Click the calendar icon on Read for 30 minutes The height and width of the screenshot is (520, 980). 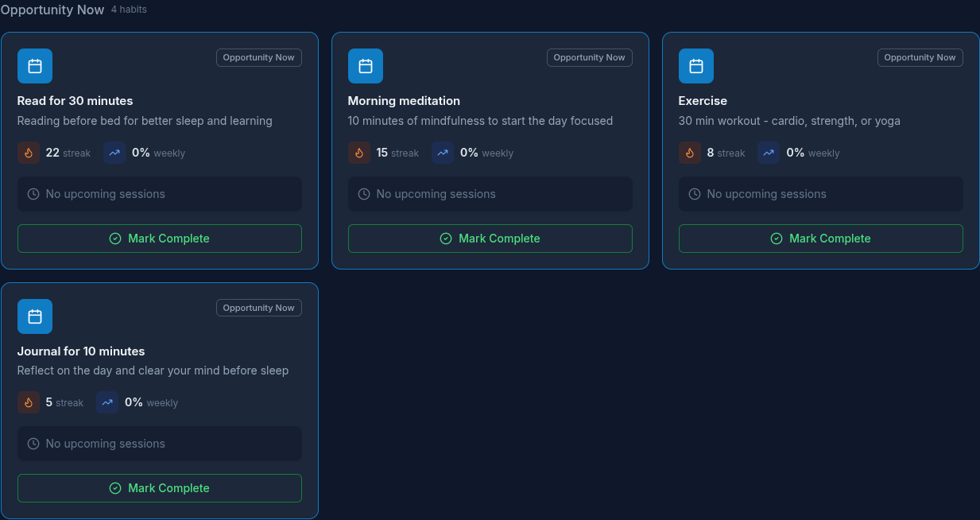coord(34,66)
